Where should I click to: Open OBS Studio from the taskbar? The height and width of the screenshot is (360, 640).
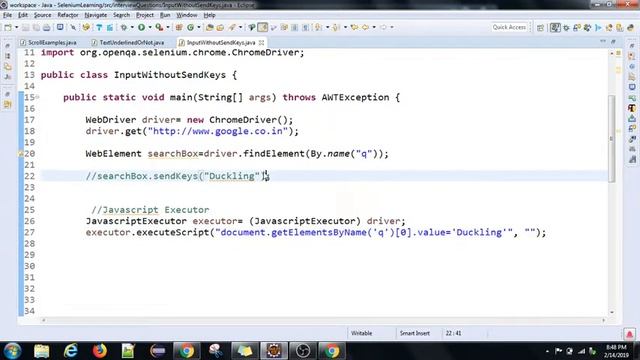coord(302,351)
